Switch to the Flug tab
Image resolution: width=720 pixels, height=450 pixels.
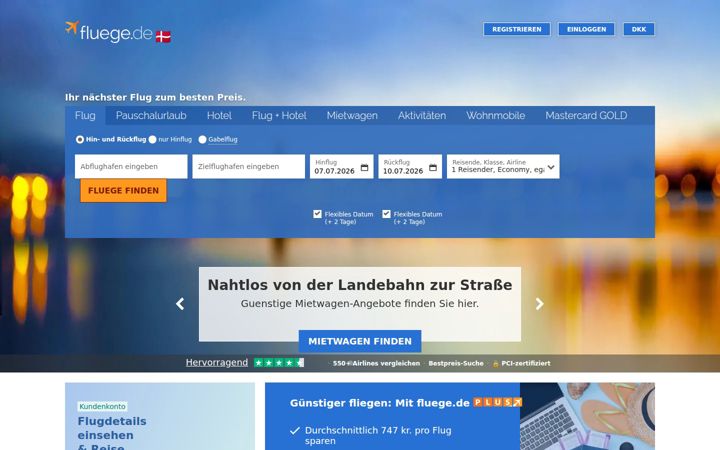(85, 116)
